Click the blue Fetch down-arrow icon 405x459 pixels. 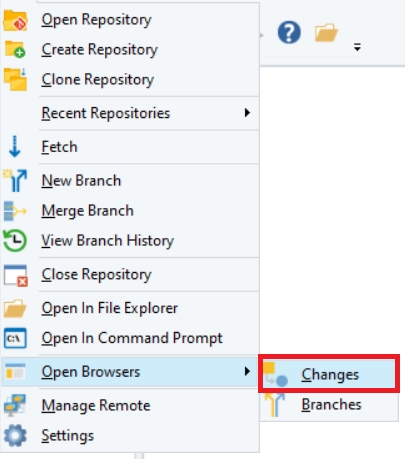(x=15, y=146)
